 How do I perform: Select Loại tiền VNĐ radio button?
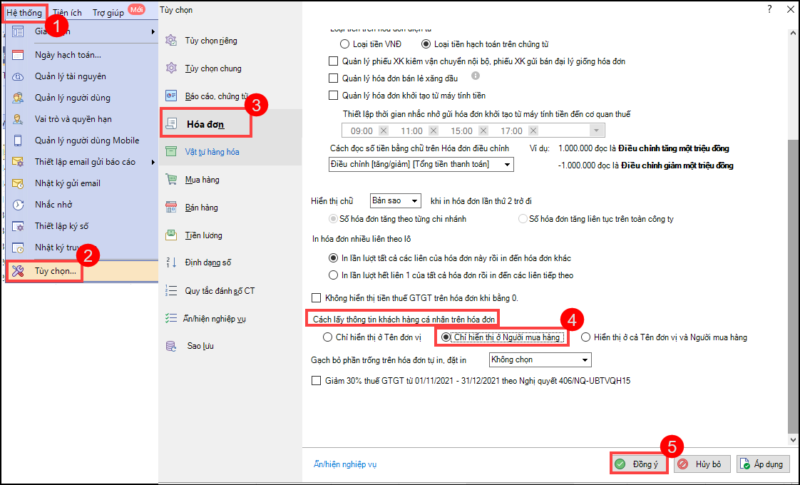tap(345, 44)
